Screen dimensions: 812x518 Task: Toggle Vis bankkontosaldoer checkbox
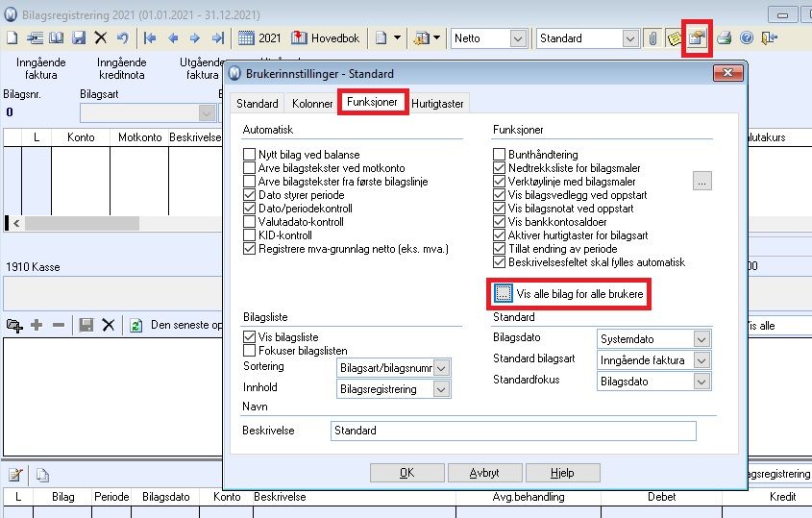tap(500, 222)
